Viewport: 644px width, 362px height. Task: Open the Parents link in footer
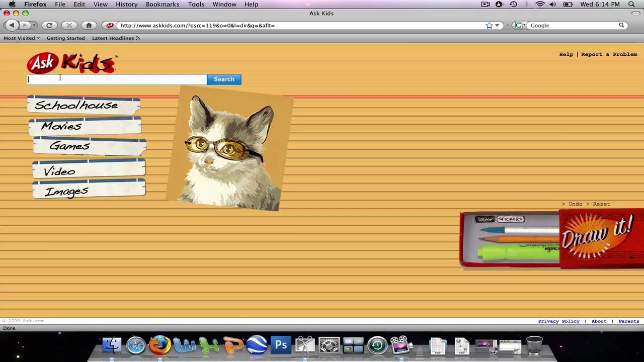pyautogui.click(x=629, y=321)
